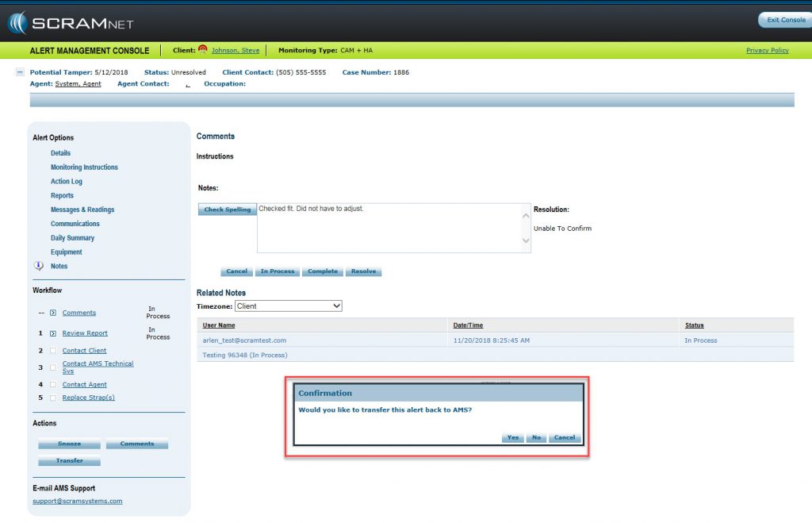Click inside the Notes text area

click(389, 227)
